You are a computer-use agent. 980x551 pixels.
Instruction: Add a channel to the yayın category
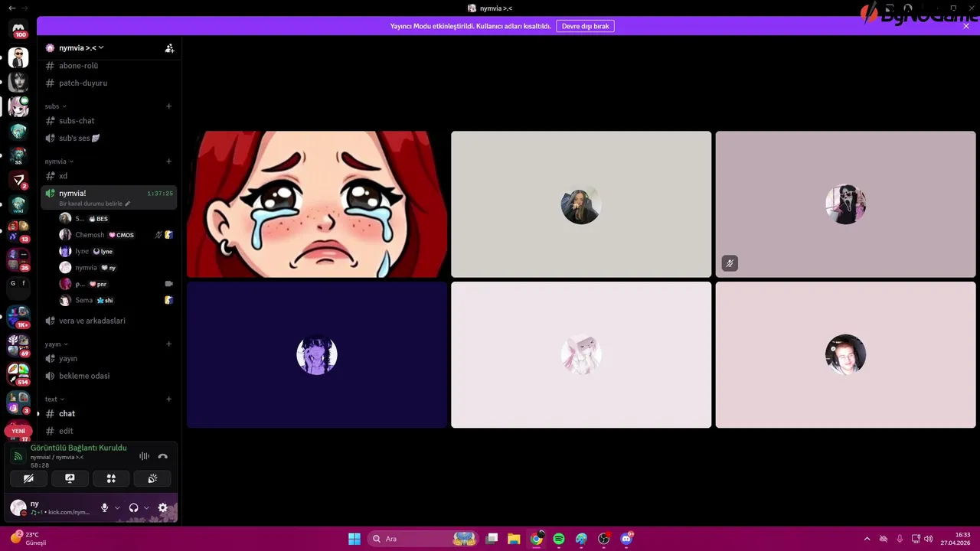click(x=169, y=344)
